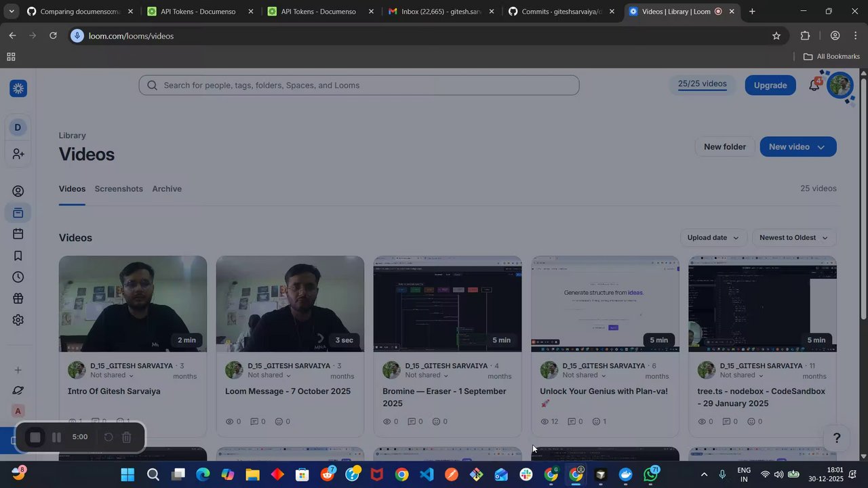This screenshot has height=488, width=868.
Task: Open Bromine — Eraser video title
Action: pos(444,398)
